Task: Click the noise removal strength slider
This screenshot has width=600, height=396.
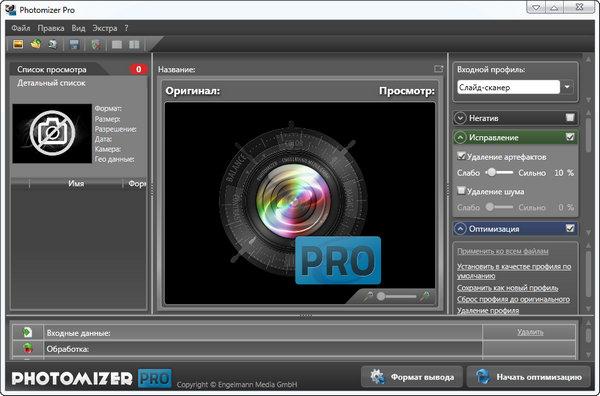Action: [499, 207]
